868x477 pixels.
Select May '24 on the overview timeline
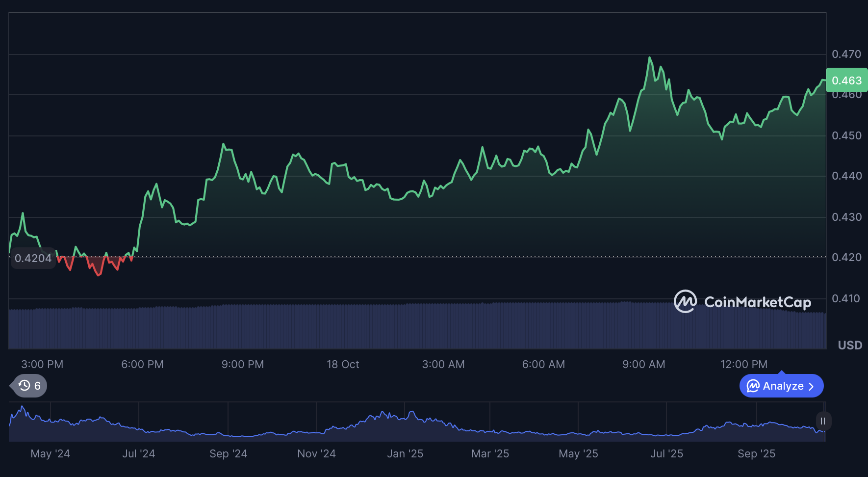click(x=50, y=453)
